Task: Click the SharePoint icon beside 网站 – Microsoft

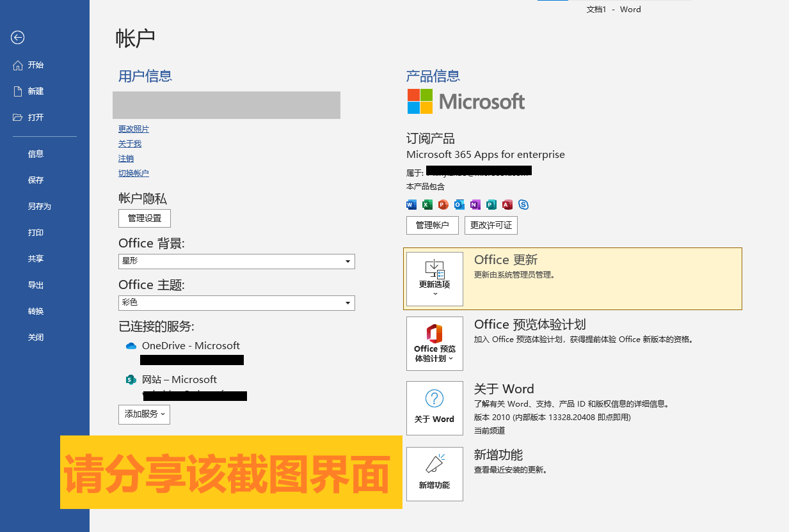Action: pos(131,380)
